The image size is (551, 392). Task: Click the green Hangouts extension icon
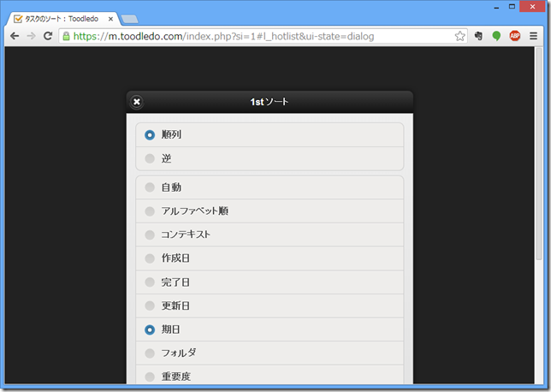click(x=496, y=36)
